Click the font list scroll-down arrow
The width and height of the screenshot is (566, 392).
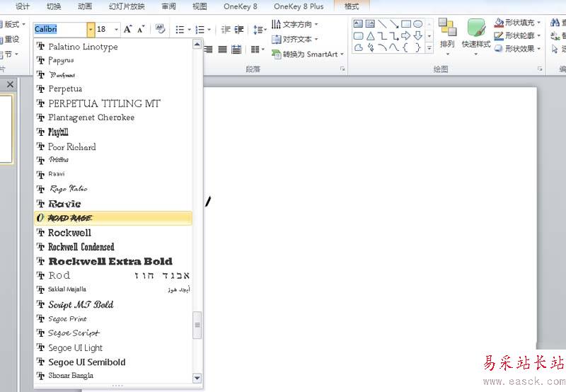click(197, 378)
